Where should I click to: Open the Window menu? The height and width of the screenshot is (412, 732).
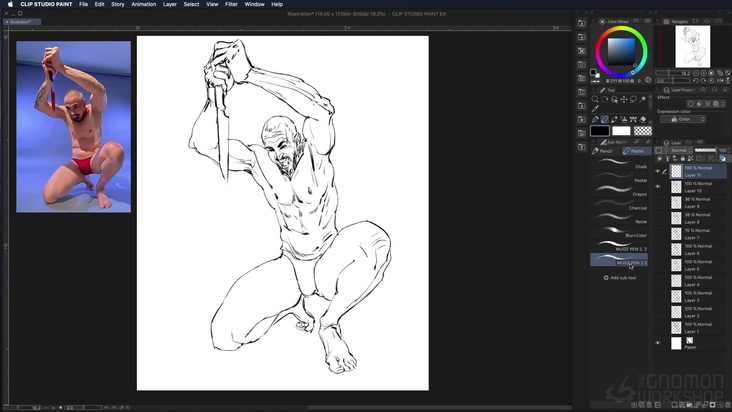254,4
